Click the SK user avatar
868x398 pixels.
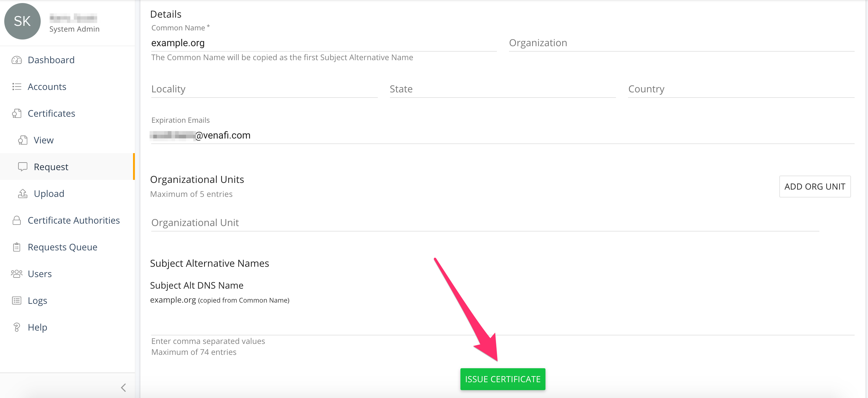pyautogui.click(x=22, y=21)
